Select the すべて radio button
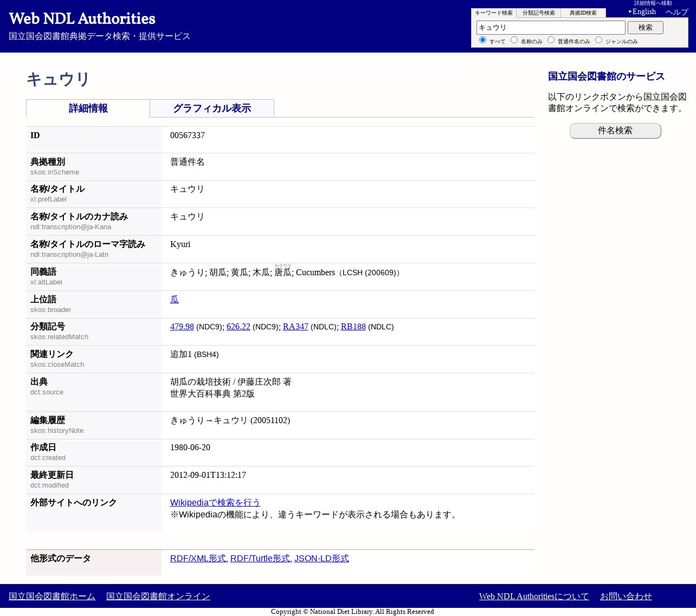The width and height of the screenshot is (696, 616). click(482, 40)
